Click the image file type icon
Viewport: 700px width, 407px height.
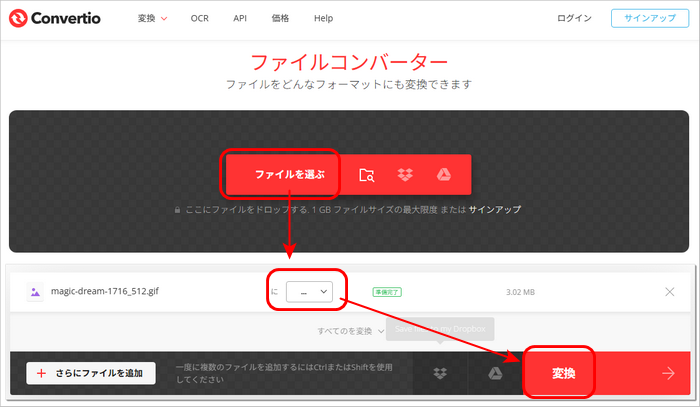pyautogui.click(x=35, y=292)
